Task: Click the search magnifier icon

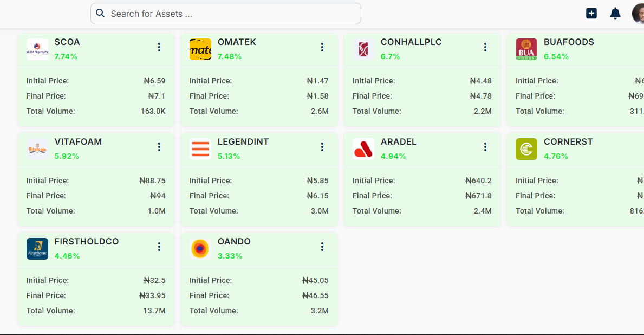Action: click(100, 14)
